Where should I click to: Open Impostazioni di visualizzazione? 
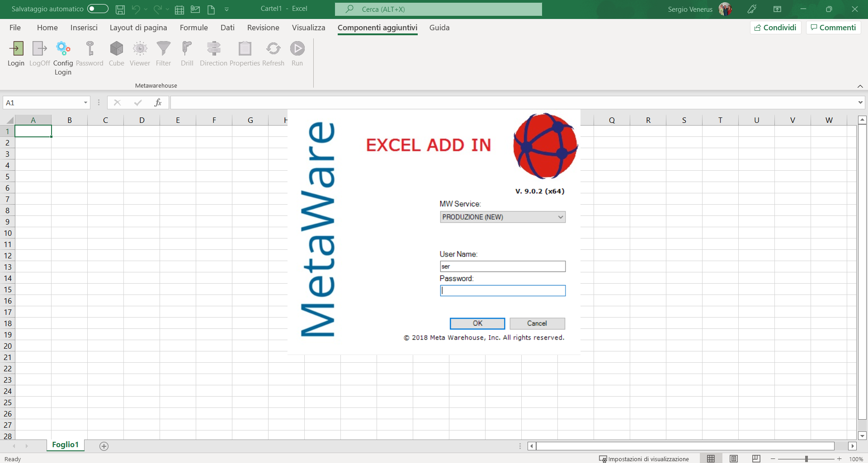tap(644, 458)
